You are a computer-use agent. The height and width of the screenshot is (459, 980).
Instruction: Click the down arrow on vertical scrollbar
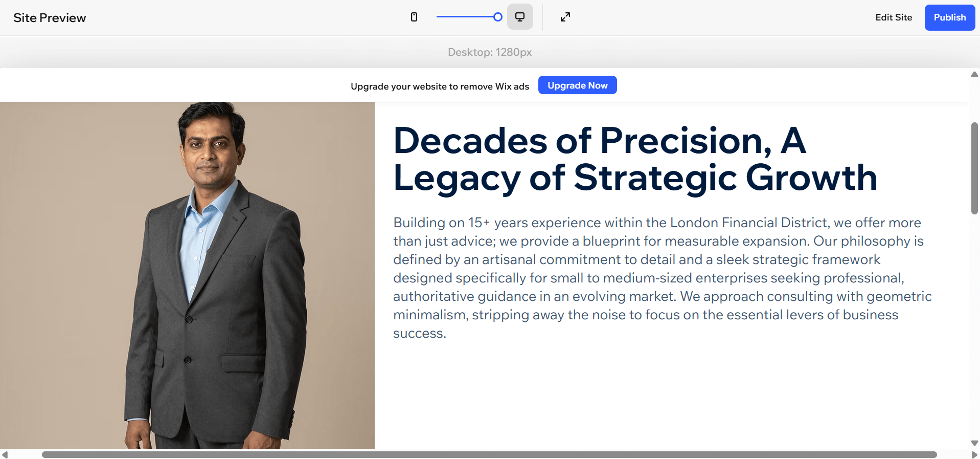point(974,443)
